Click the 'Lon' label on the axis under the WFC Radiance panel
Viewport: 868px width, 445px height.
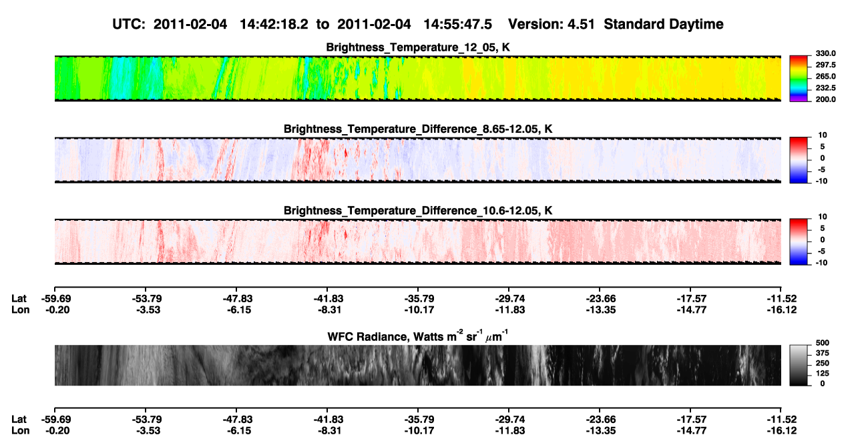click(19, 430)
